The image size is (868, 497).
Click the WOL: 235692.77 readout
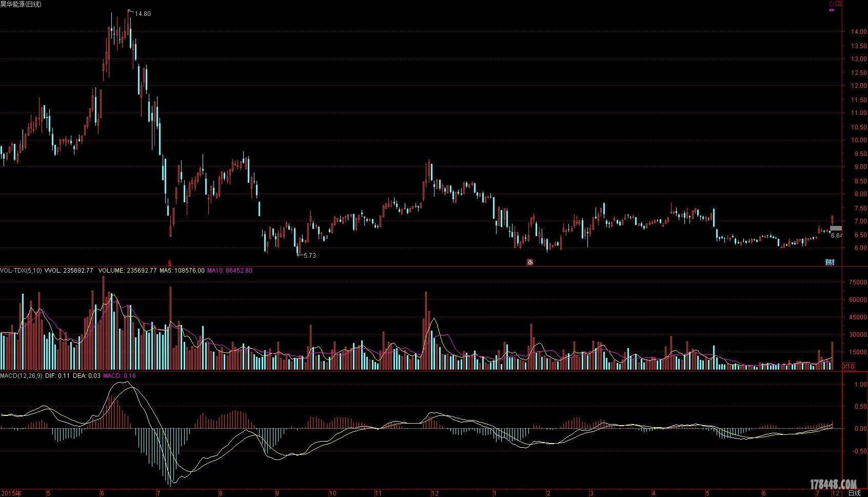(x=69, y=271)
